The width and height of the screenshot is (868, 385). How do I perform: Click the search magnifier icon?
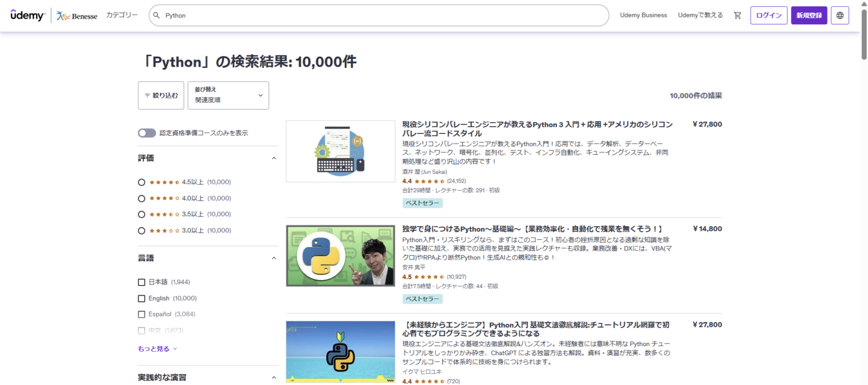click(x=156, y=15)
